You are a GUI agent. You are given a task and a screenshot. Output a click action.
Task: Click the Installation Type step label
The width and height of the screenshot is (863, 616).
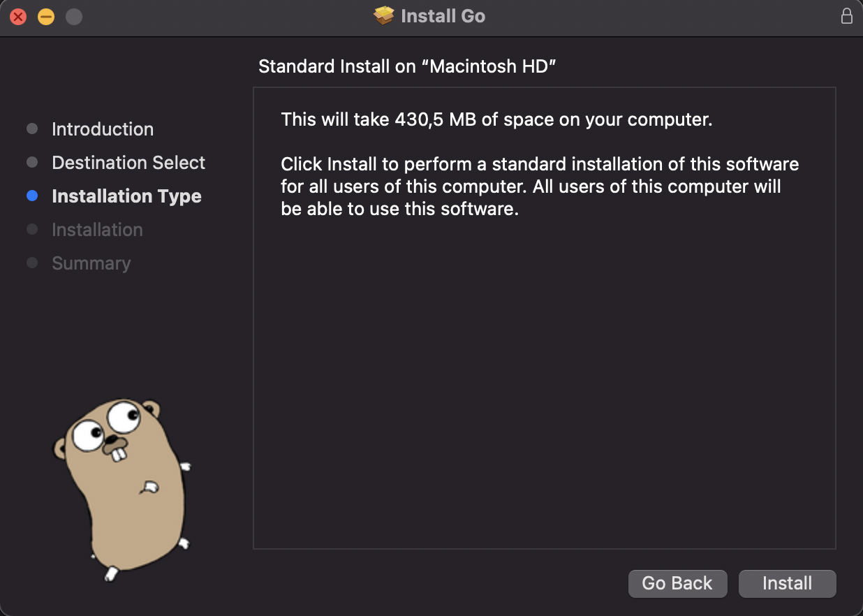pyautogui.click(x=126, y=196)
